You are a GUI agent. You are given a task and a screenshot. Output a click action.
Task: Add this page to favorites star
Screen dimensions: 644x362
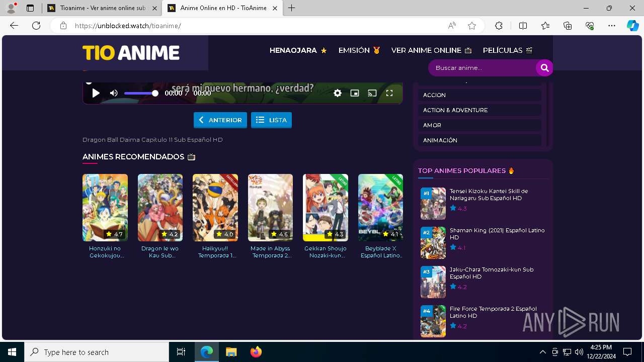click(x=472, y=26)
